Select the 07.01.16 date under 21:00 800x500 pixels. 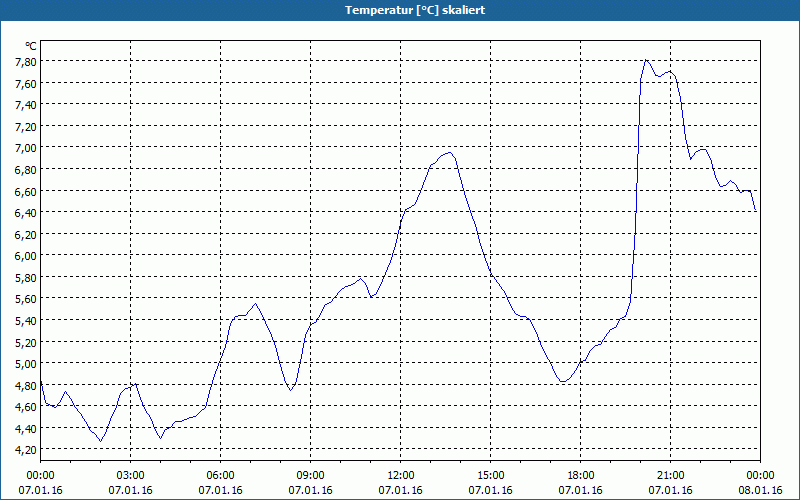670,490
